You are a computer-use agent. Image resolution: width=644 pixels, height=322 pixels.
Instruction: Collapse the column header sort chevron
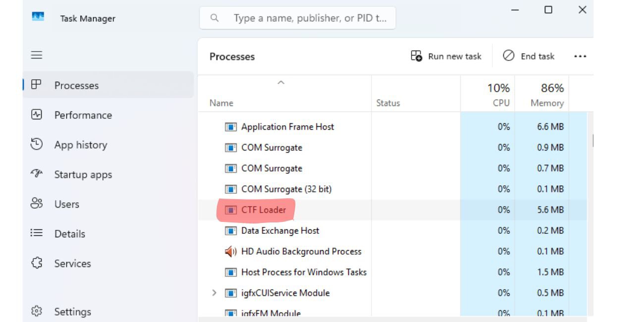[281, 83]
